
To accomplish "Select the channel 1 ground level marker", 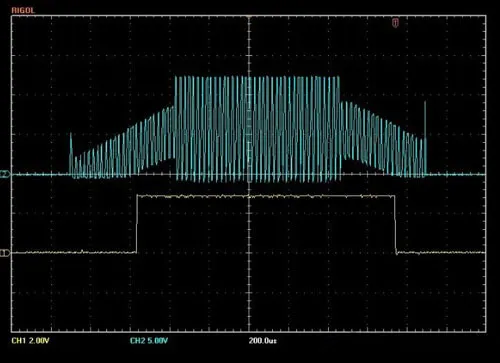I will point(5,253).
